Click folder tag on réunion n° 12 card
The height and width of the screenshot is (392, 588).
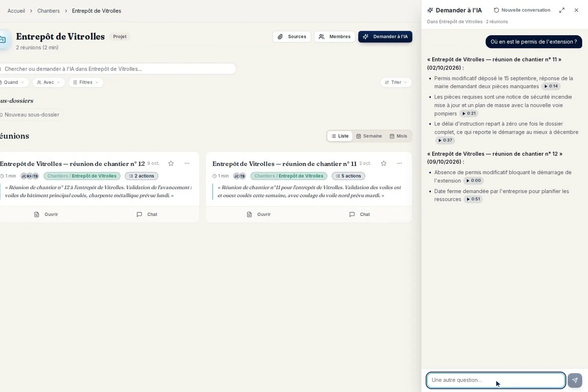82,176
